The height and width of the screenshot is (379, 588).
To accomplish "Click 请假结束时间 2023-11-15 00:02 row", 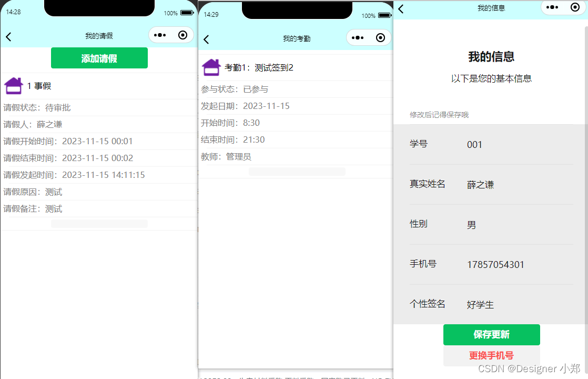I will [x=99, y=158].
